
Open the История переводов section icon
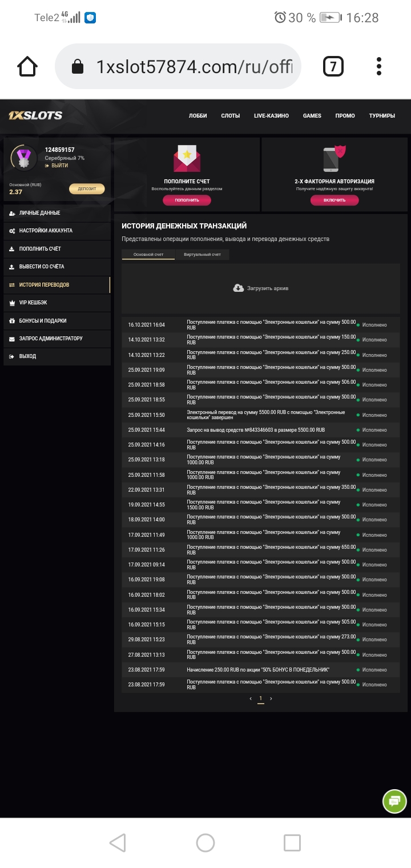[x=13, y=284]
